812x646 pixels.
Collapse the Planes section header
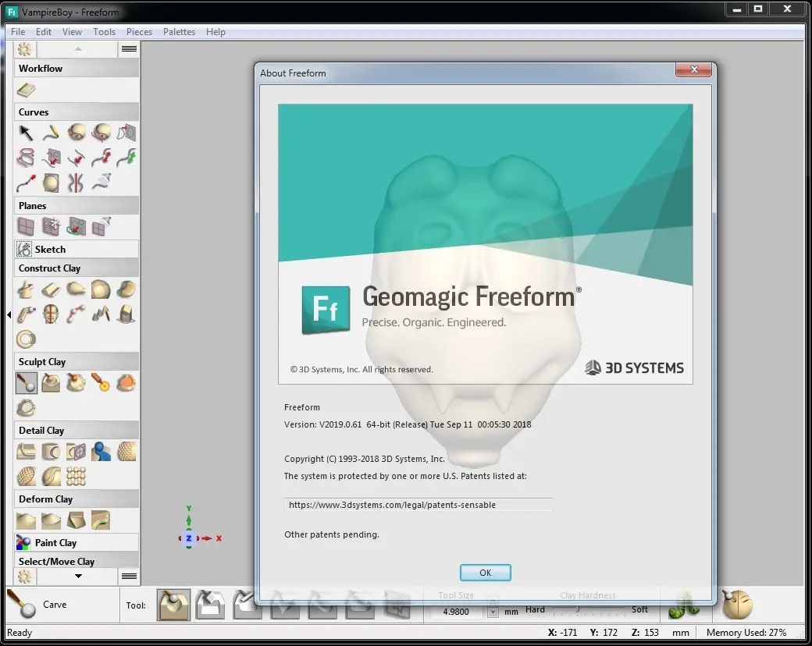point(77,205)
